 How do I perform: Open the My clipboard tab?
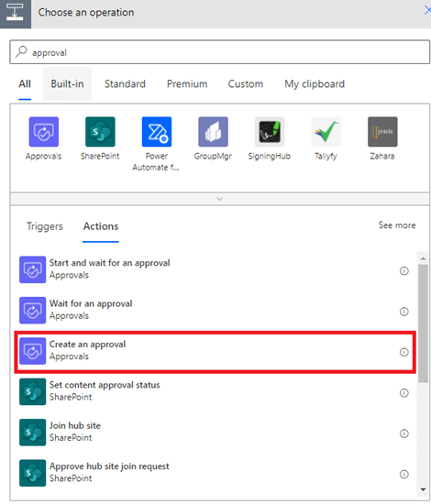pos(315,84)
